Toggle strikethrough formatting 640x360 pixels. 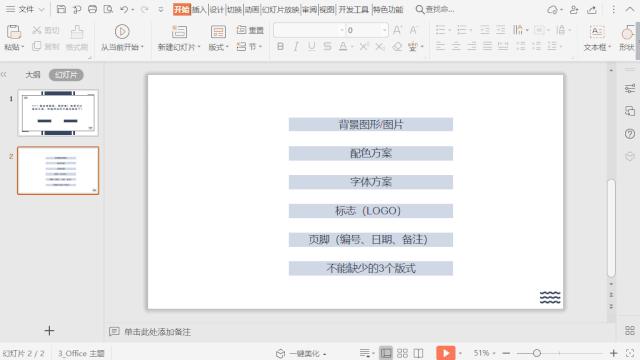coord(327,47)
